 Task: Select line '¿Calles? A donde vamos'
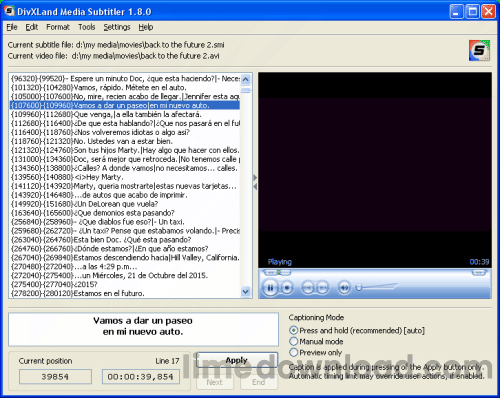point(125,168)
